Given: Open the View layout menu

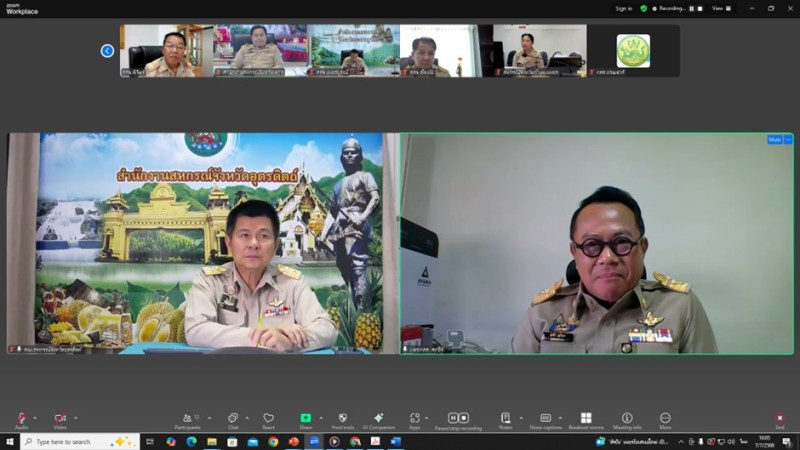Looking at the screenshot, I should click(x=721, y=9).
